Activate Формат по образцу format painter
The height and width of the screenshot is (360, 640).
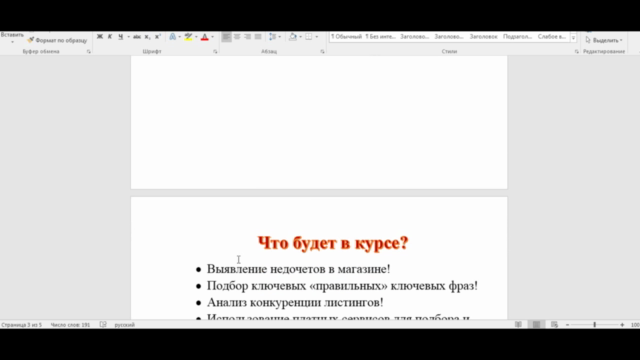point(57,40)
